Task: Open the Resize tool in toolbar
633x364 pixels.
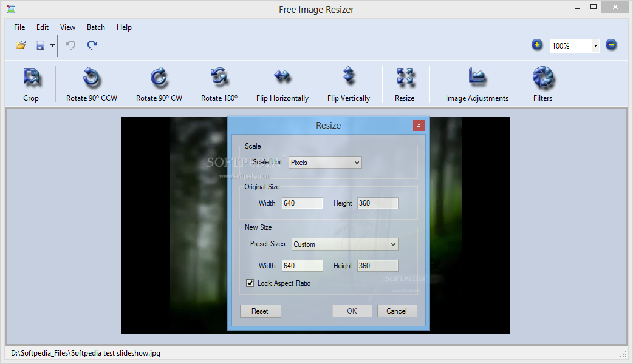Action: click(405, 84)
